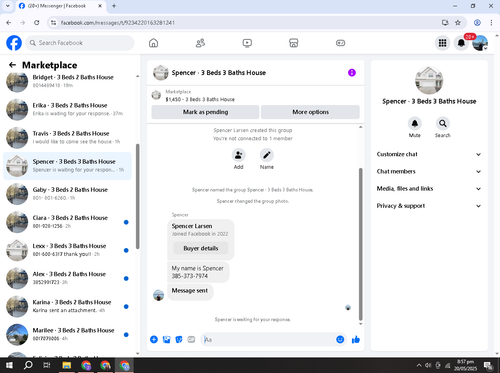This screenshot has height=373, width=500.
Task: Search in conversation with the magnifier icon
Action: pyautogui.click(x=443, y=124)
